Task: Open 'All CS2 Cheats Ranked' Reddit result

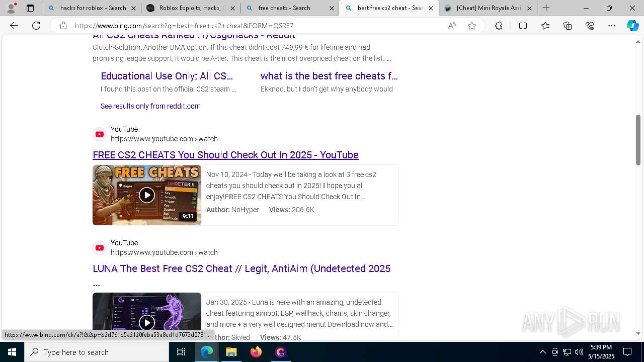Action: [194, 36]
